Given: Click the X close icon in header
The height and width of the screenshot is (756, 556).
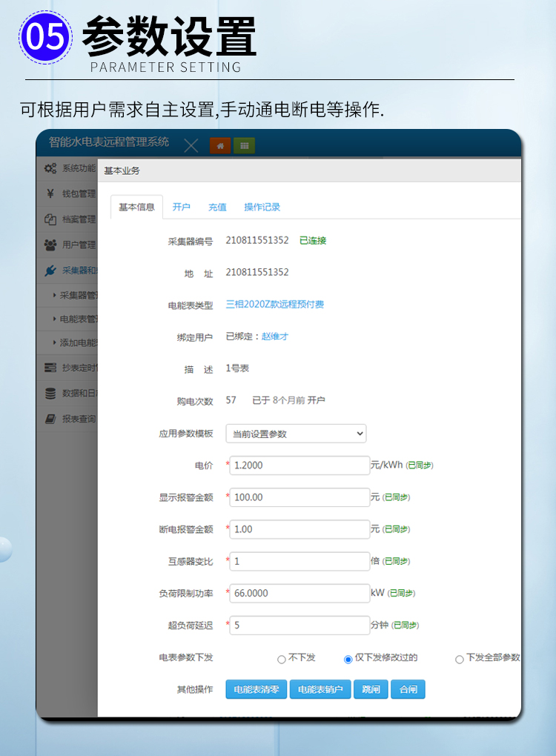Looking at the screenshot, I should click(191, 145).
